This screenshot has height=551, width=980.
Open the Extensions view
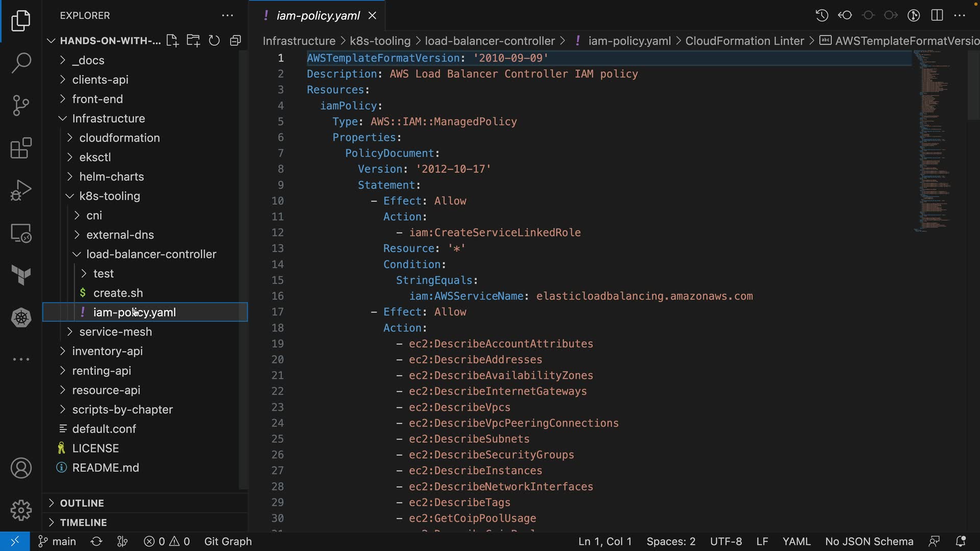coord(21,148)
